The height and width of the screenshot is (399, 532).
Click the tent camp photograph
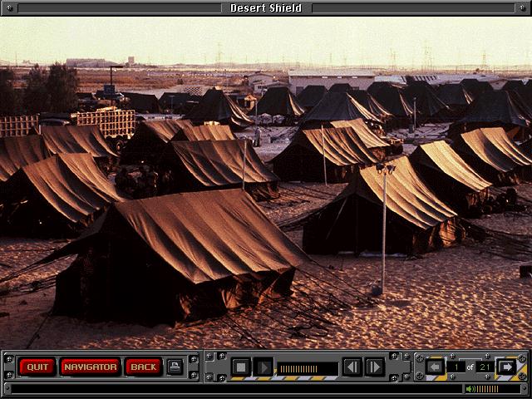click(x=266, y=183)
